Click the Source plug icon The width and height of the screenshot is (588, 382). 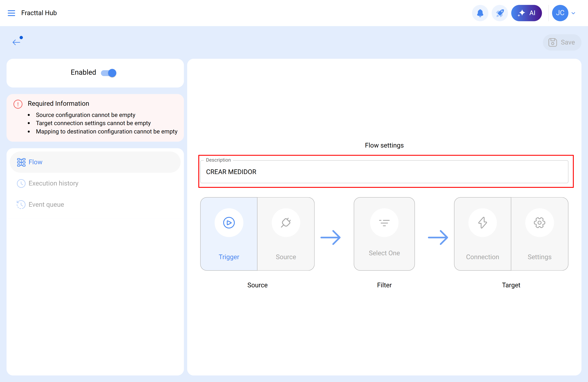tap(286, 223)
